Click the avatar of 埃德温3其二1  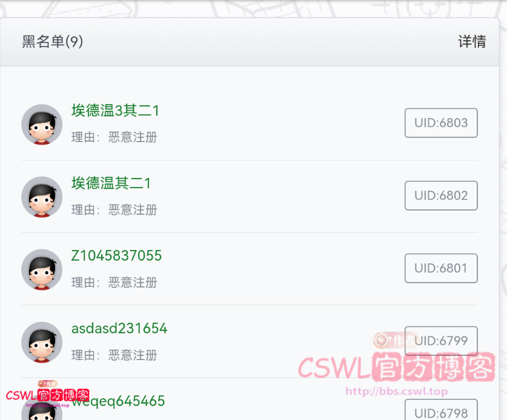(42, 125)
